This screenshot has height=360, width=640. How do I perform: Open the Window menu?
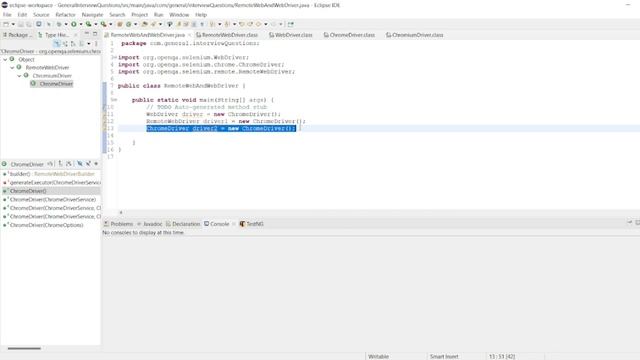pos(179,15)
